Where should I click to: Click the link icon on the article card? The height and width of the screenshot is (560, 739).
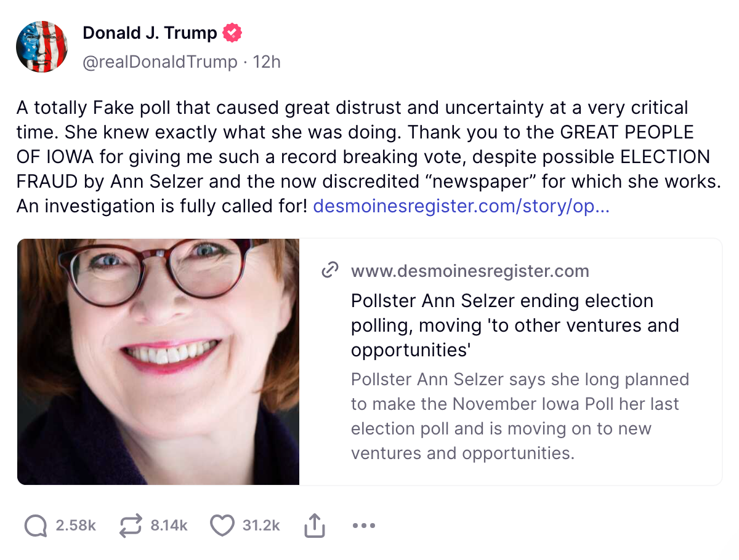point(331,270)
